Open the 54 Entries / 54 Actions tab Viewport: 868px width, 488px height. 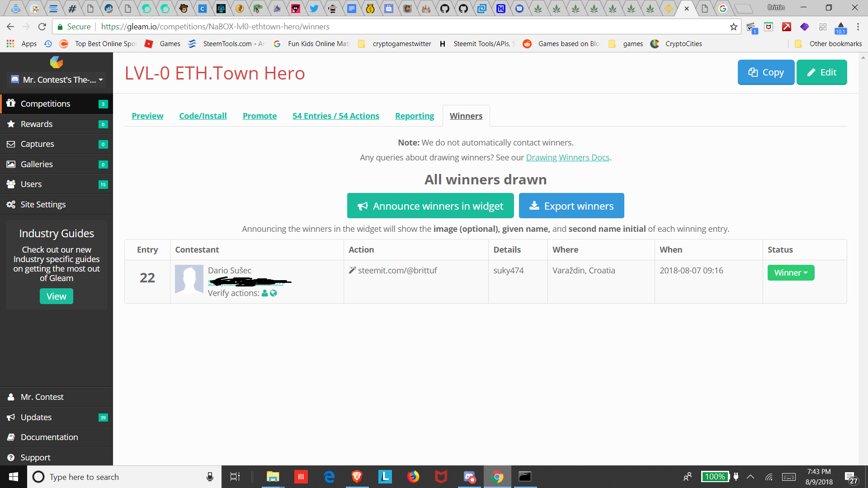tap(335, 116)
